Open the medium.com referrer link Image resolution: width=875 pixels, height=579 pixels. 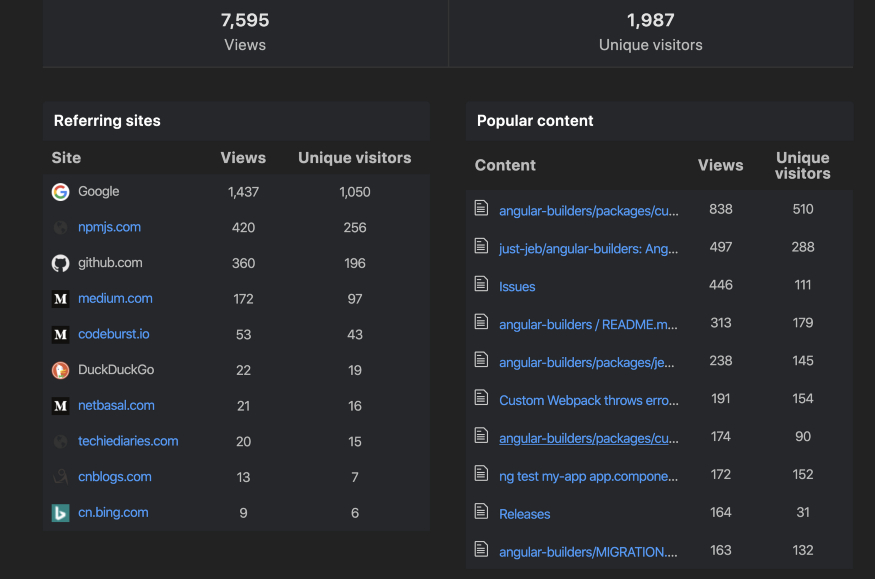pyautogui.click(x=115, y=298)
